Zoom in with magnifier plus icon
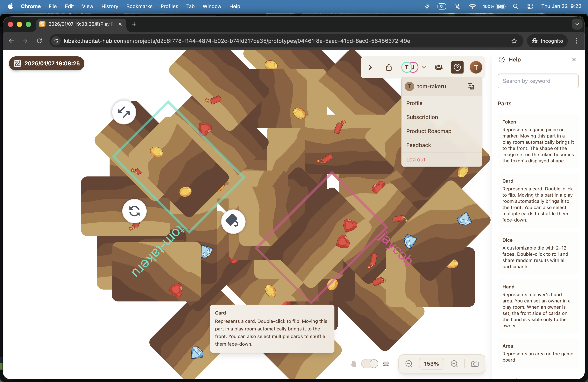588x382 pixels. [x=454, y=364]
